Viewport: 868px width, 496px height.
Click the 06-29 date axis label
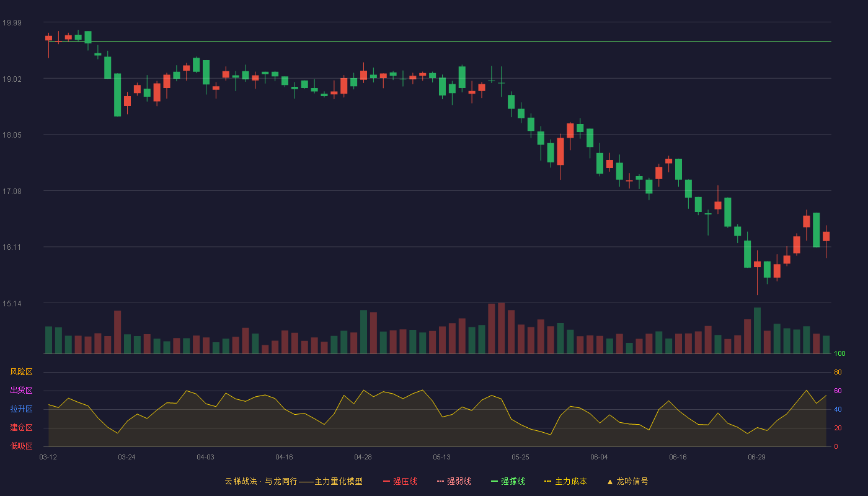tap(756, 457)
